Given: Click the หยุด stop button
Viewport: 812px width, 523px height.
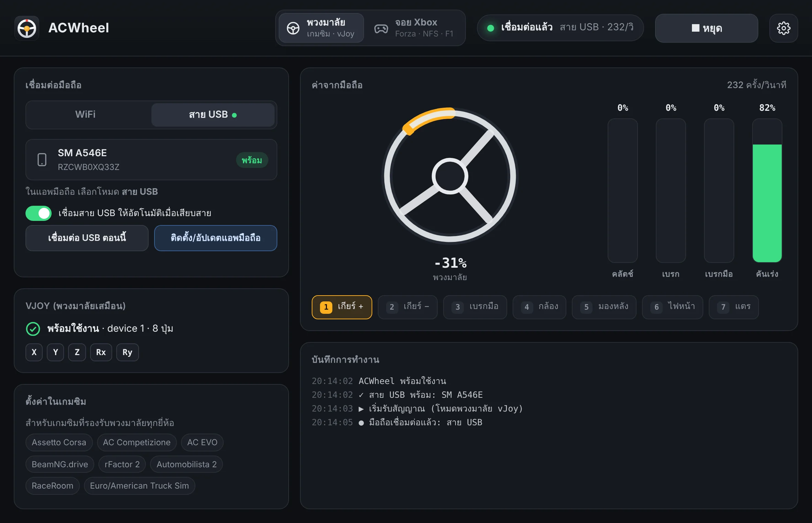Looking at the screenshot, I should pos(706,28).
